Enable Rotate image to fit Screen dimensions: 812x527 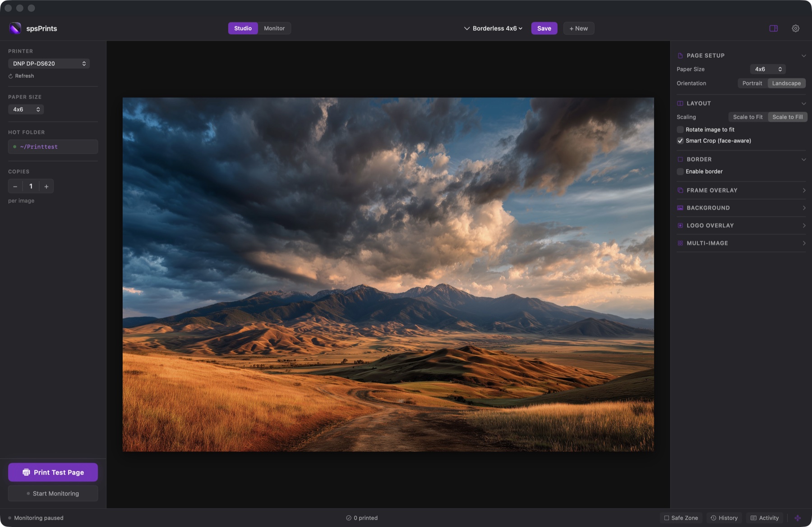680,129
